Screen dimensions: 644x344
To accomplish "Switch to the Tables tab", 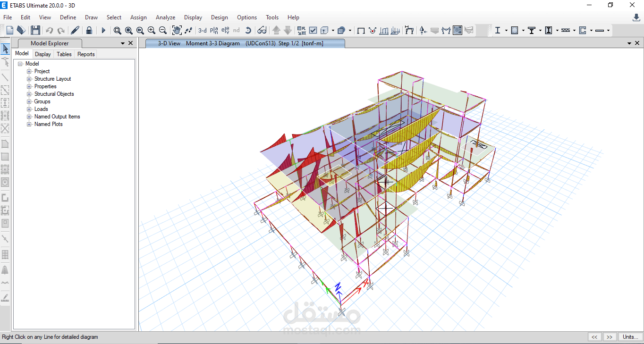I will pyautogui.click(x=64, y=54).
